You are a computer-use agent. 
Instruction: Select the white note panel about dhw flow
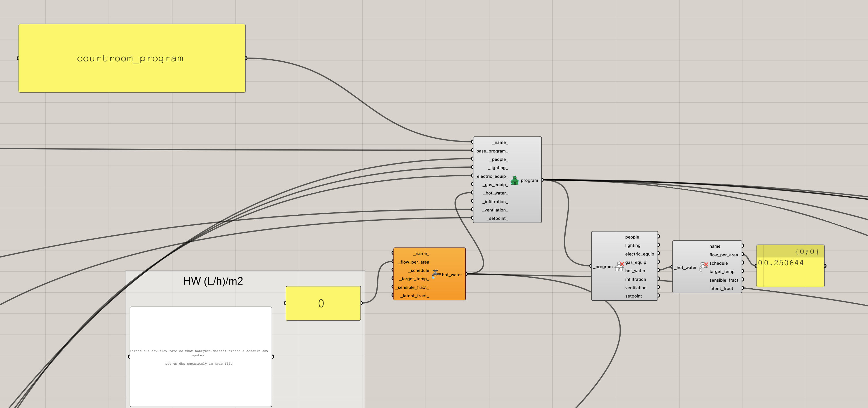pos(200,356)
